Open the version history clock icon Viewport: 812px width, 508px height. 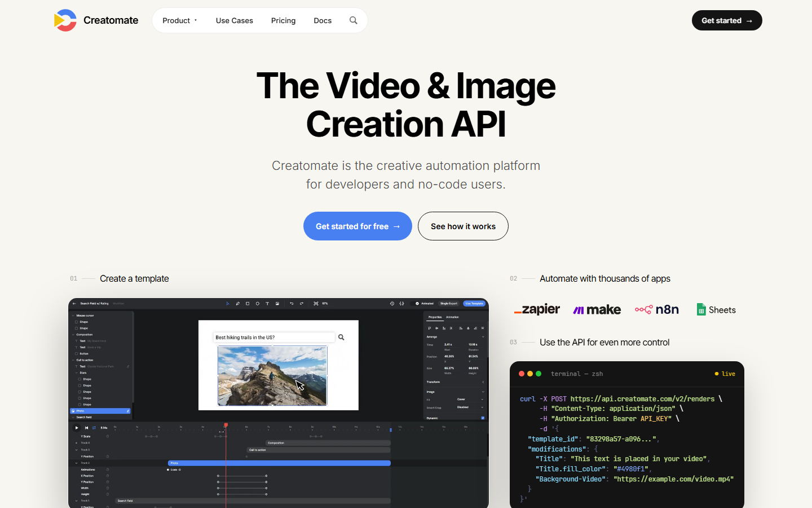pos(392,304)
